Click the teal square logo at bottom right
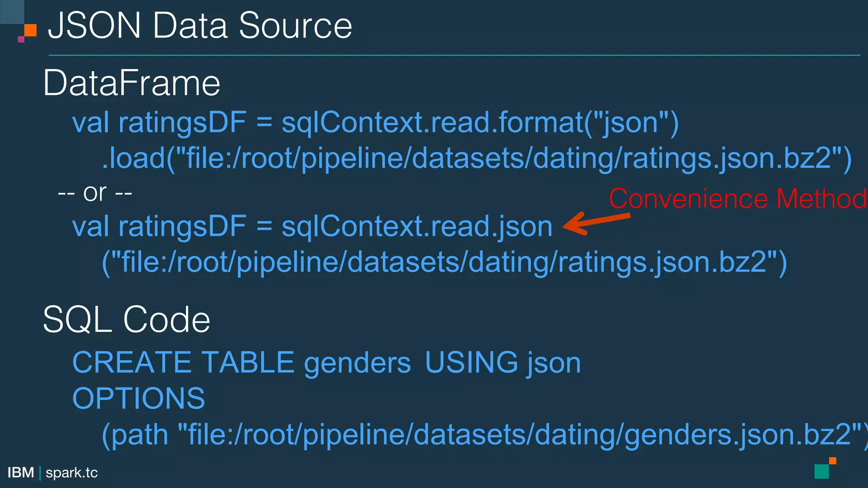Viewport: 868px width, 488px height. click(821, 471)
